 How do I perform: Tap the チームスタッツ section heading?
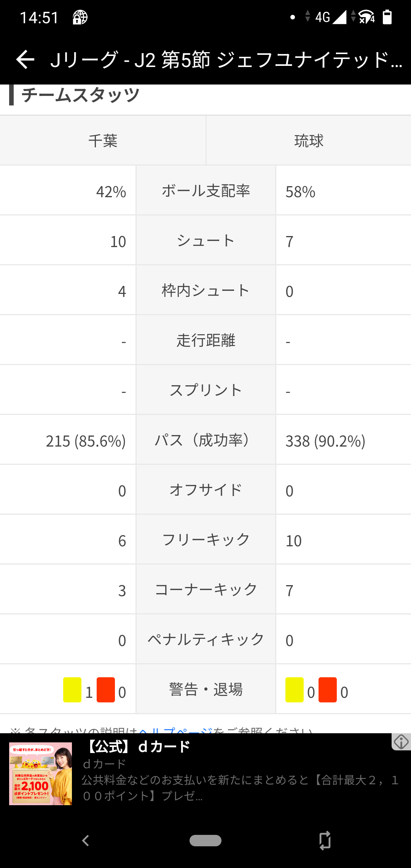80,95
